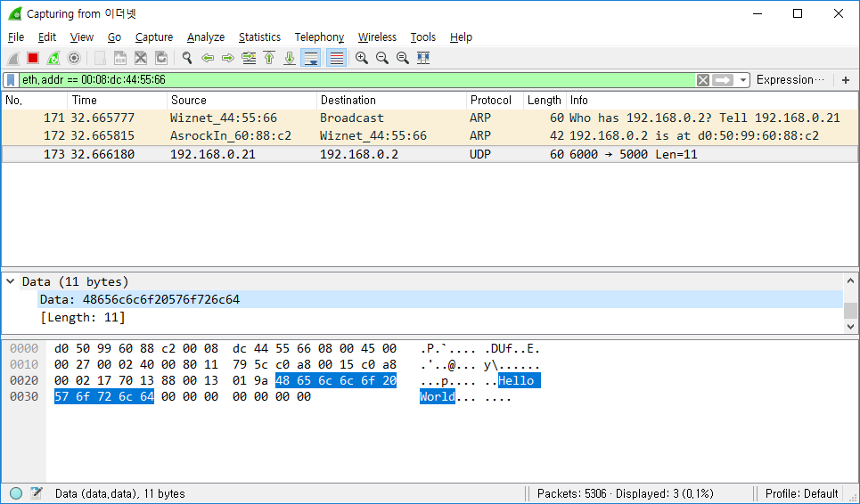Sort by the No. column header
Image resolution: width=860 pixels, height=504 pixels.
point(35,101)
